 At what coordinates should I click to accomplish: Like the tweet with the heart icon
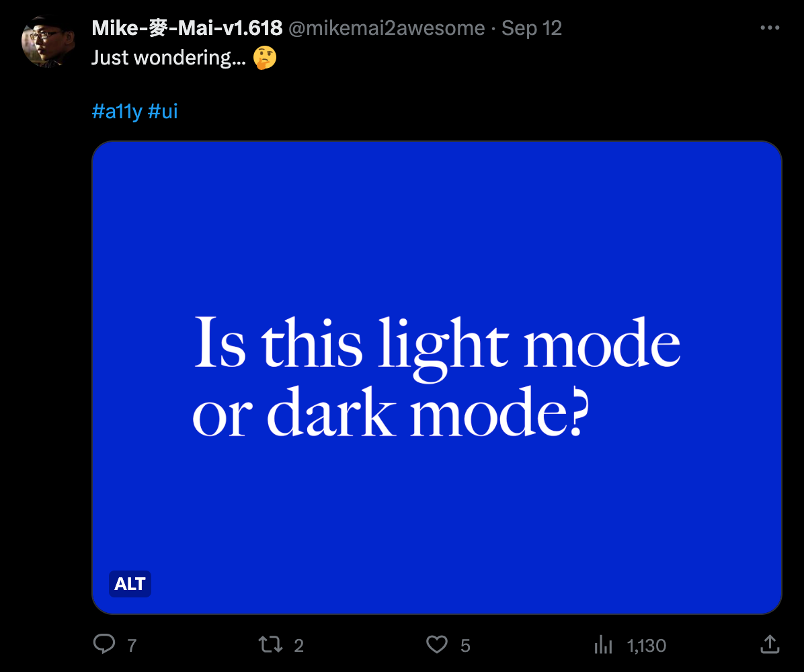tap(437, 644)
